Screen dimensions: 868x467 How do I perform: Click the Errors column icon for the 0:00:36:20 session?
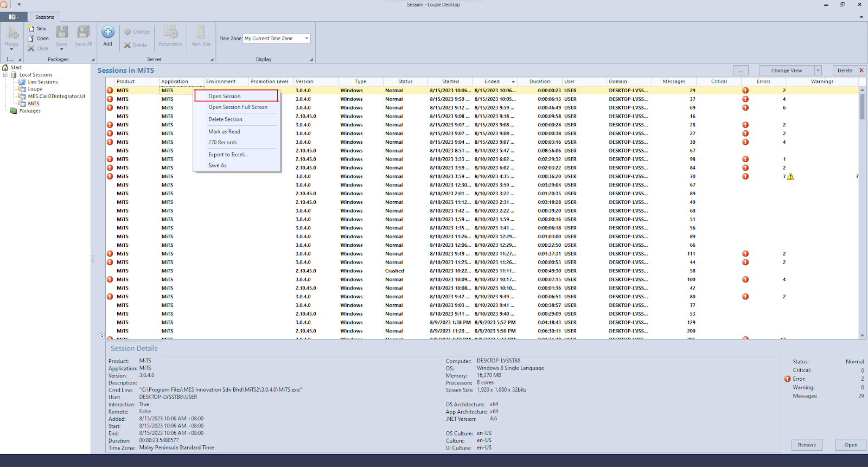pos(745,176)
